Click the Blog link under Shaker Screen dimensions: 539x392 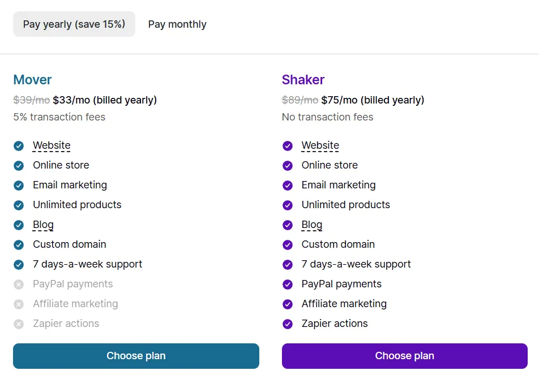[311, 225]
